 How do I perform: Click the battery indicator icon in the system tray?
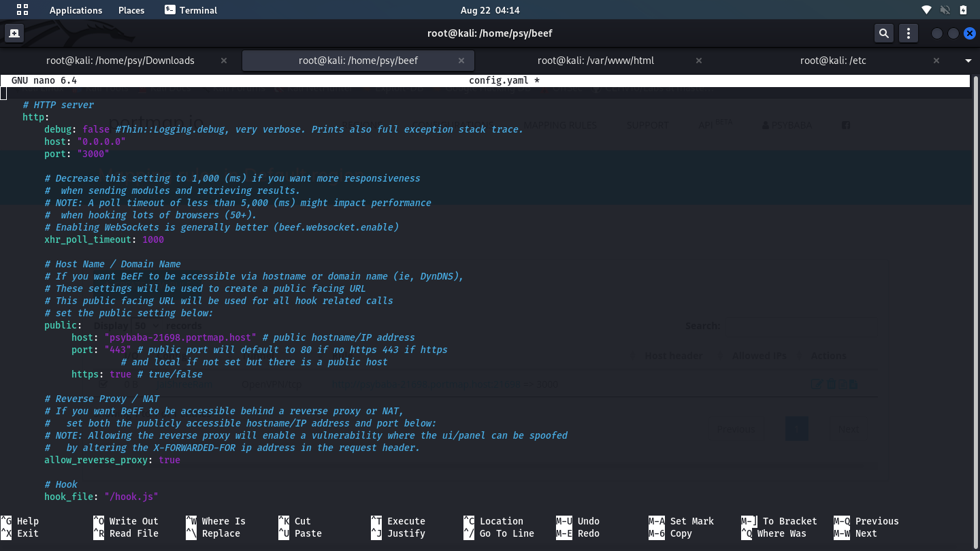962,10
